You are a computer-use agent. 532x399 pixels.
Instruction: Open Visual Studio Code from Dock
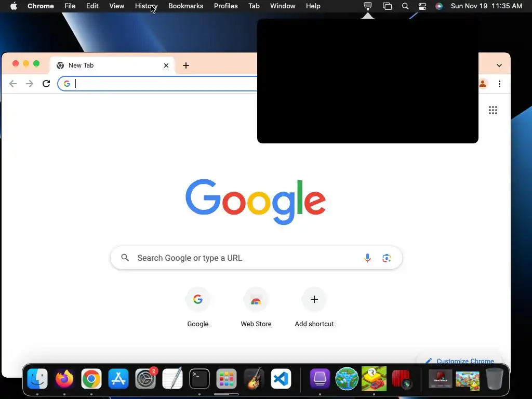click(x=281, y=379)
